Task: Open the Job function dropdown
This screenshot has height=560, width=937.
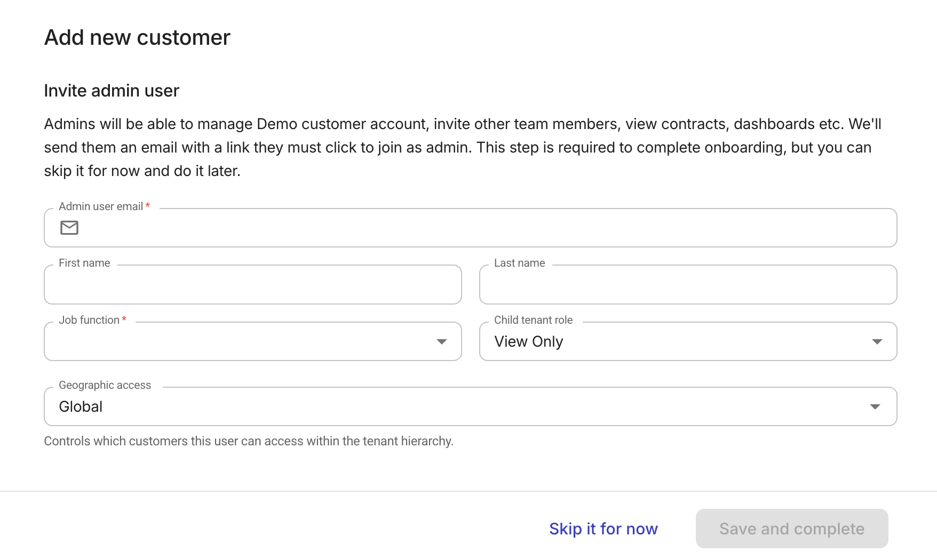Action: [x=253, y=341]
